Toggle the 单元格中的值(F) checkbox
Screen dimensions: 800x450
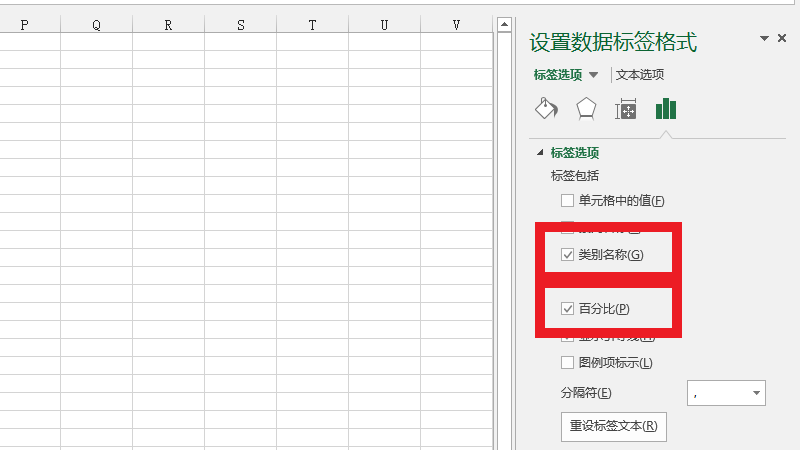click(x=568, y=201)
